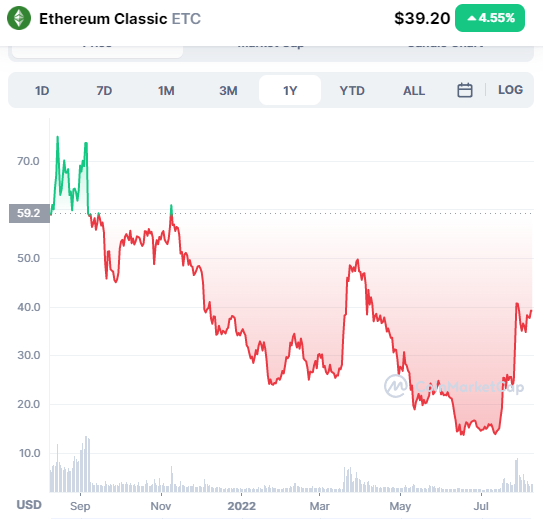Click the 59.2 price marker label

pyautogui.click(x=29, y=213)
